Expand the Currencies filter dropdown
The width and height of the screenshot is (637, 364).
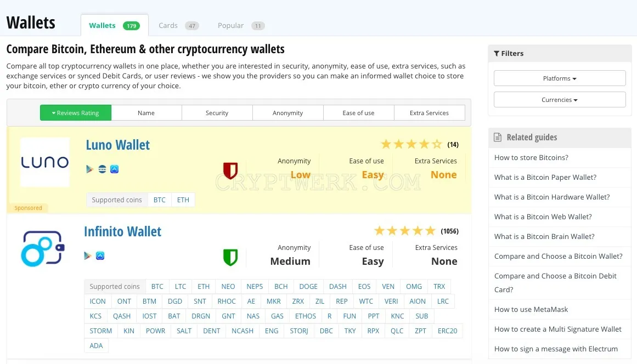(x=560, y=100)
